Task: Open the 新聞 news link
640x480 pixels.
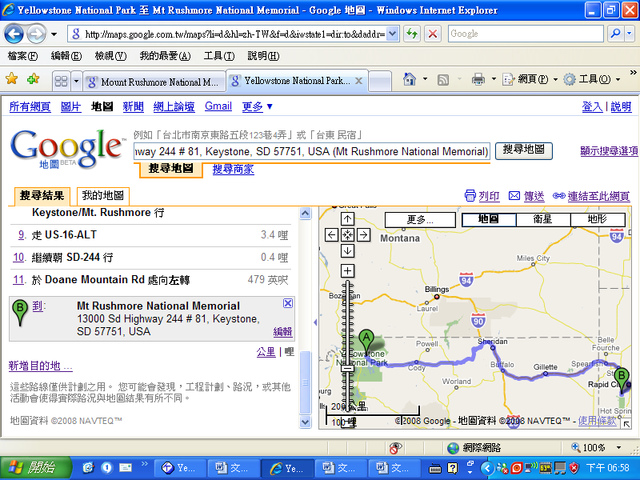Action: pyautogui.click(x=133, y=107)
